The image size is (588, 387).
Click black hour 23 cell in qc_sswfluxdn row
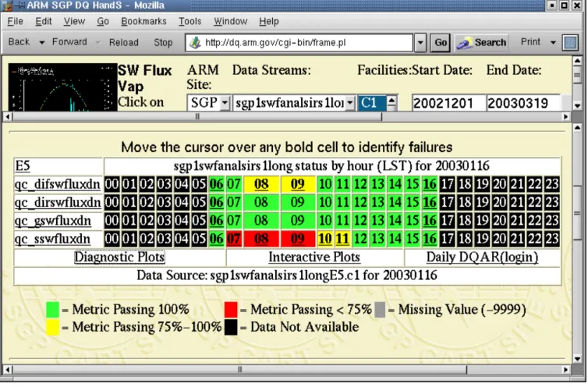coord(552,239)
